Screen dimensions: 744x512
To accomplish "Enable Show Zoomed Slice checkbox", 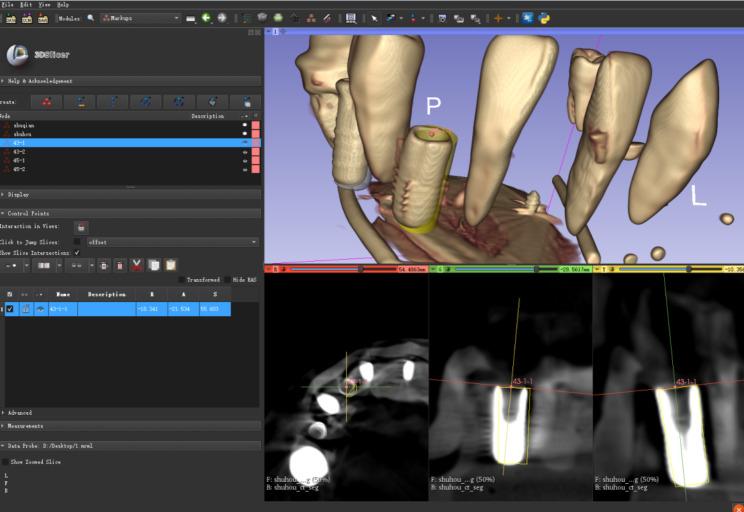I will 5,461.
